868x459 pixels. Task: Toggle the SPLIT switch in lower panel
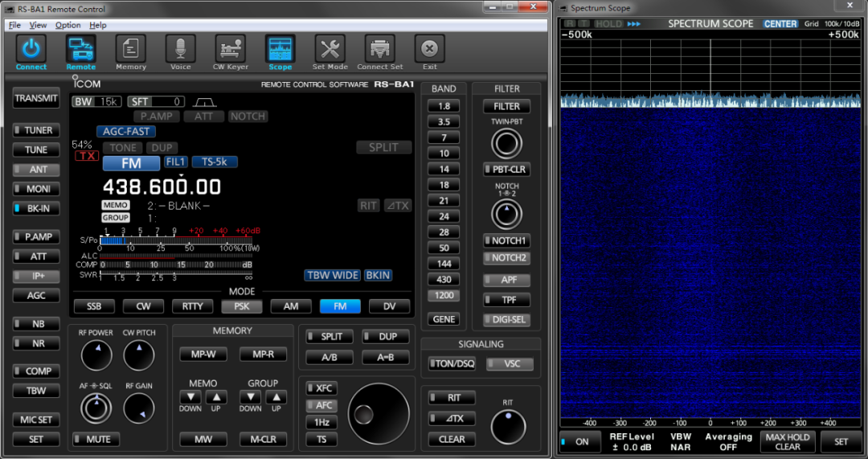coord(329,337)
